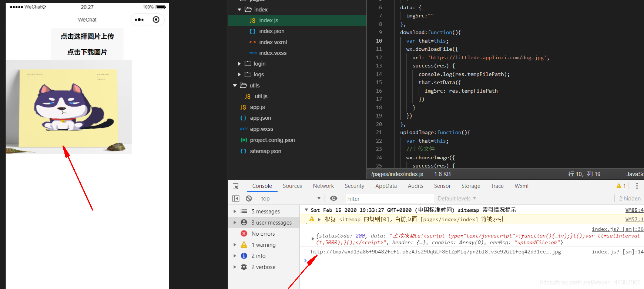The image size is (644, 289).
Task: Click the project.config.json icon
Action: [244, 140]
